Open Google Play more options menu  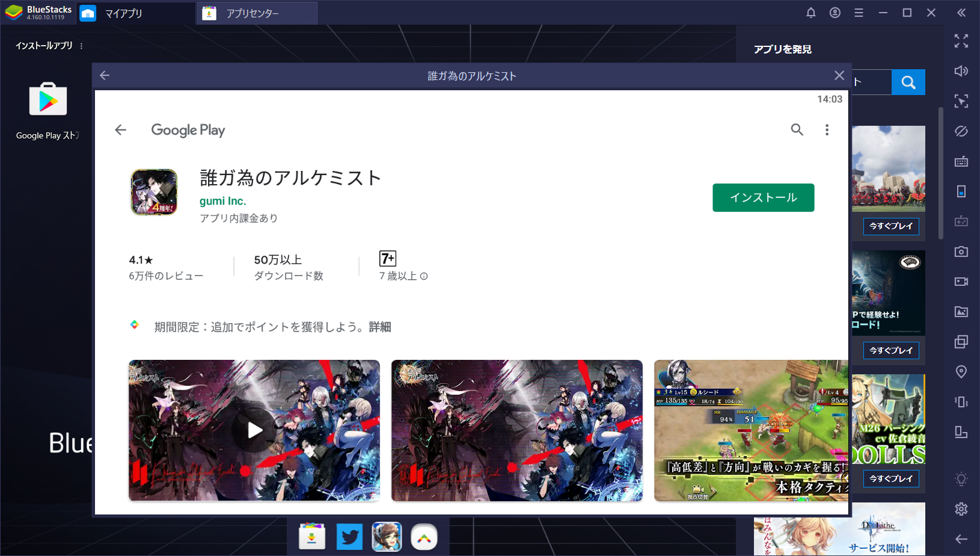click(x=827, y=129)
